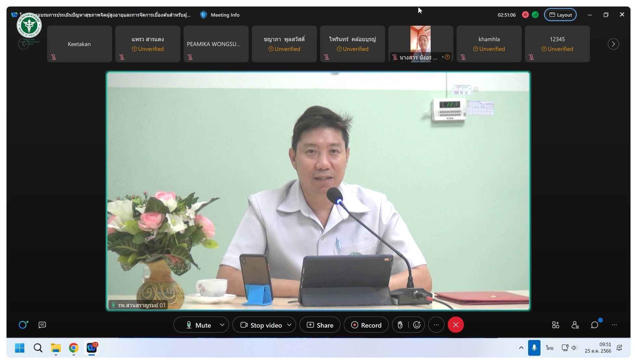Select 12345 participant tile
637x364 pixels.
click(557, 44)
